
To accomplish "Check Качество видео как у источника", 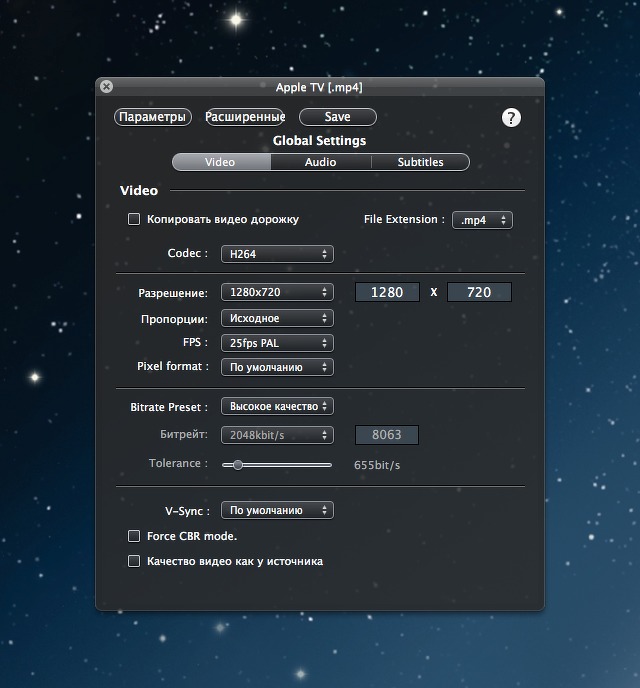I will [134, 561].
